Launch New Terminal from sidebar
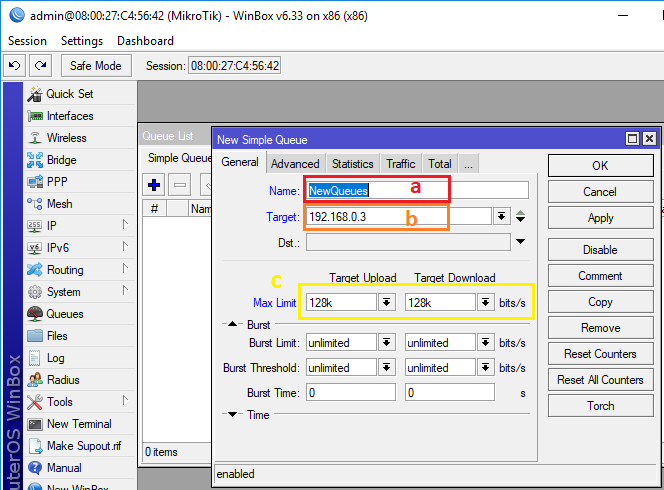This screenshot has width=664, height=490. pyautogui.click(x=80, y=424)
